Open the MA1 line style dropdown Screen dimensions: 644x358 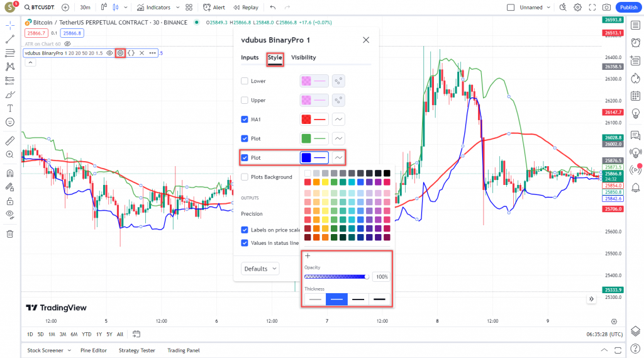tap(338, 120)
